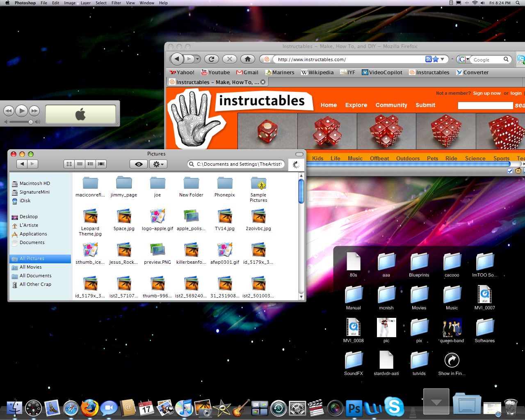The height and width of the screenshot is (420, 525).
Task: Switch the Pictures window to list view
Action: [x=80, y=164]
